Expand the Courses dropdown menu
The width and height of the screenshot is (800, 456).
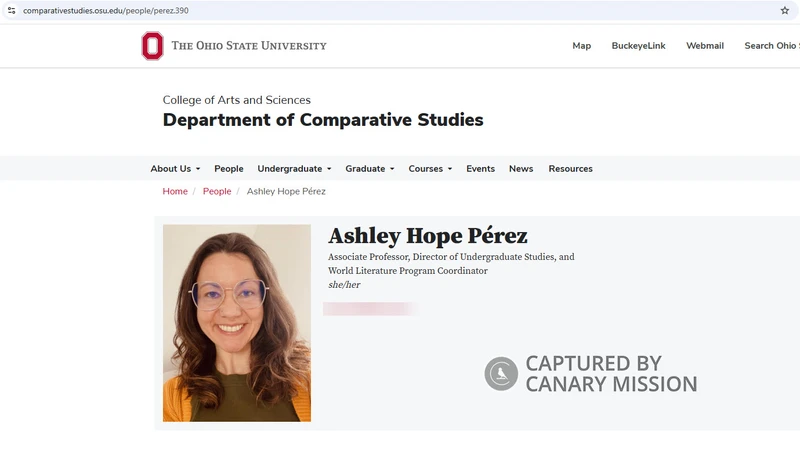430,169
